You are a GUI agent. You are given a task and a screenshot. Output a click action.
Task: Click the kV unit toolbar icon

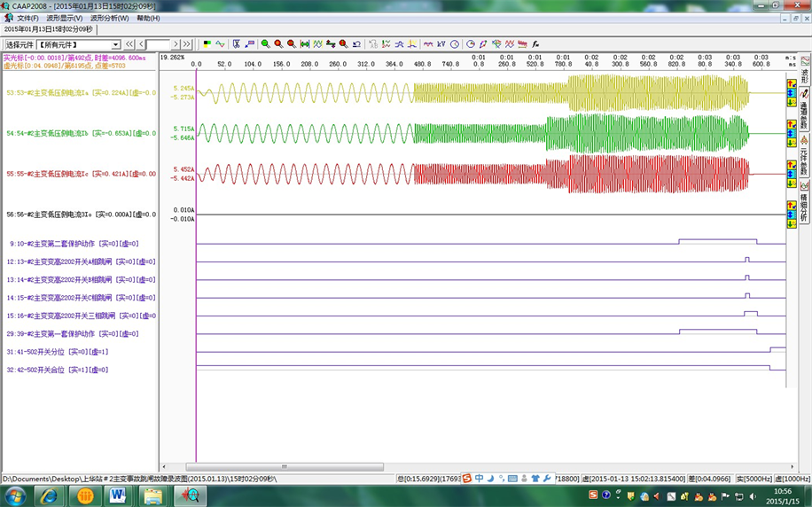441,43
